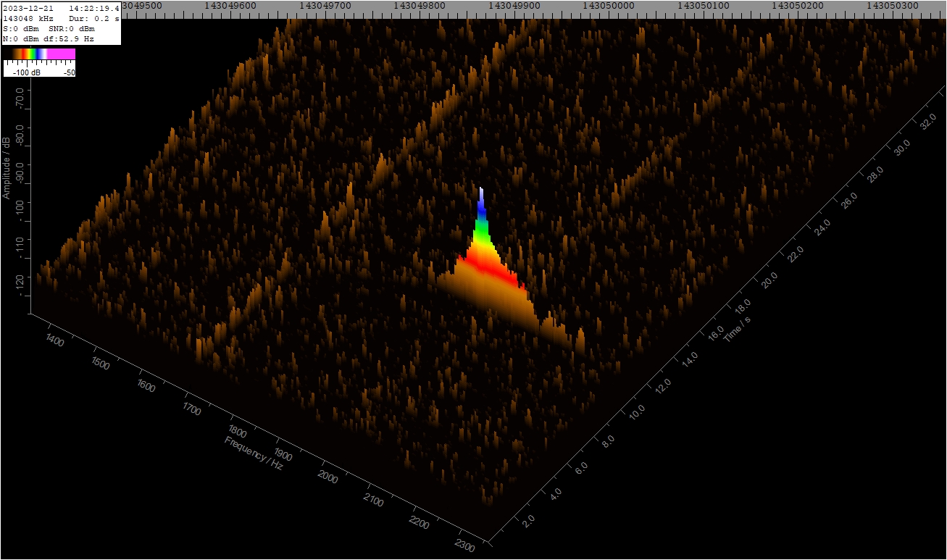
Task: Click the time 14:22:19.4 readout
Action: point(94,8)
